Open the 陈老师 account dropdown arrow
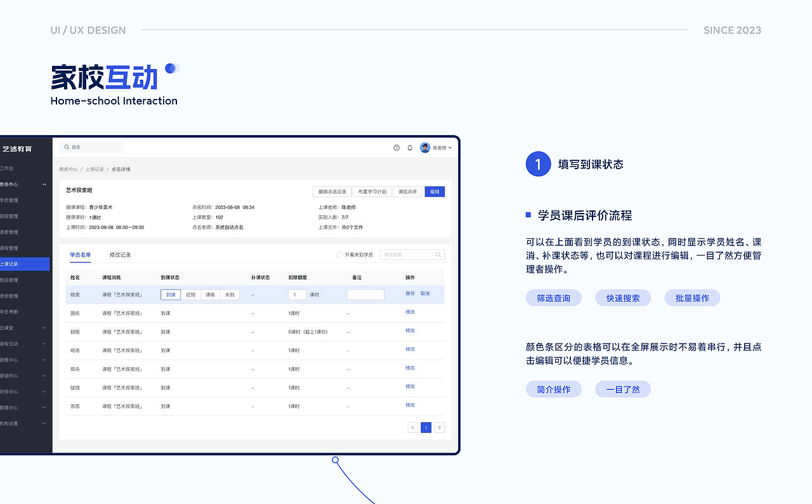 click(450, 148)
